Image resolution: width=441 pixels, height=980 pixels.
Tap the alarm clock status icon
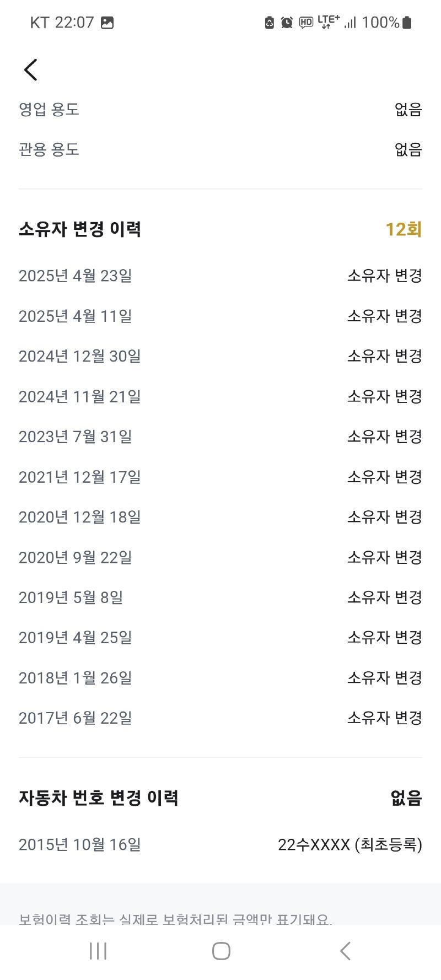[x=287, y=23]
